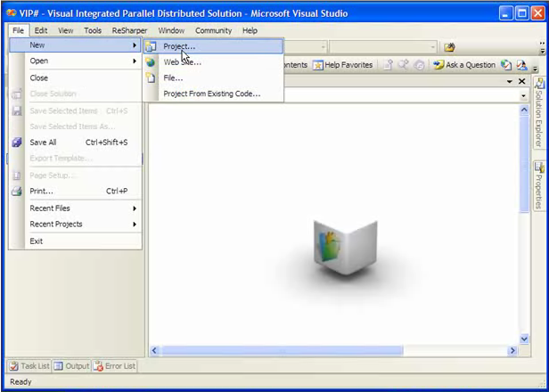This screenshot has width=549, height=392.
Task: Open the File menu
Action: [x=18, y=31]
